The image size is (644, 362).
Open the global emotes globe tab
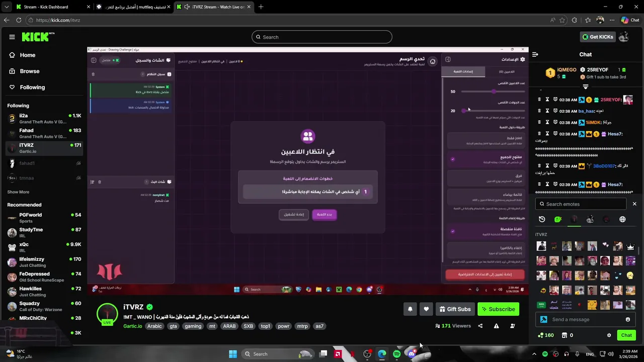(622, 219)
